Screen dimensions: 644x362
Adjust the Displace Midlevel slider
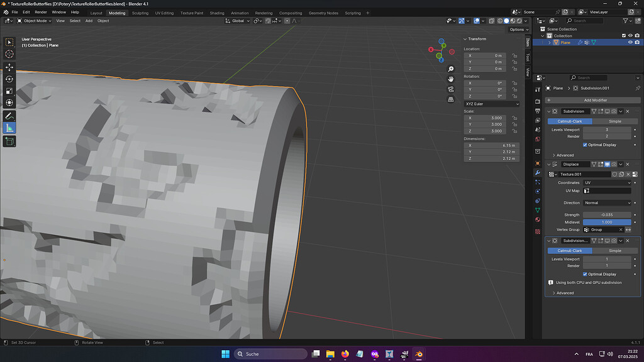coord(607,222)
